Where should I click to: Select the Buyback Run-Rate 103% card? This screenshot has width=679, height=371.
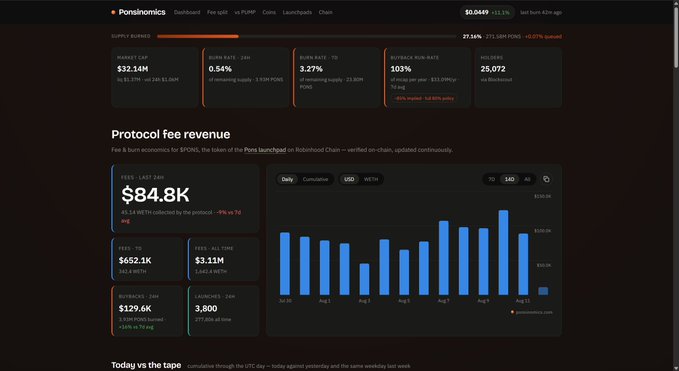click(427, 77)
